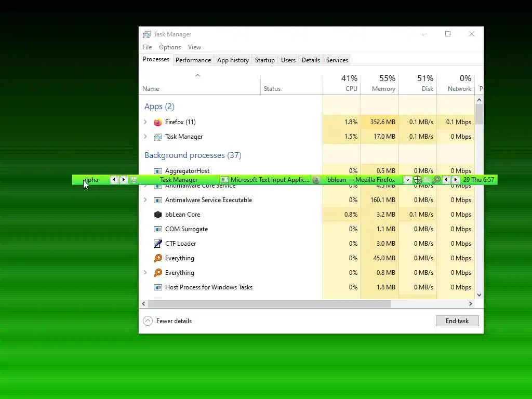
Task: Click the sort arrow above the Name column
Action: point(198,75)
